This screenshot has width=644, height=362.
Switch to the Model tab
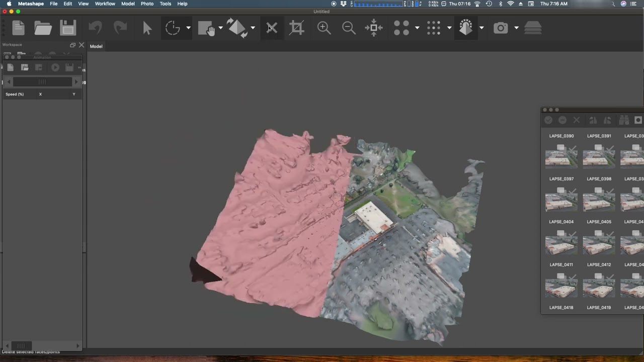[x=96, y=46]
